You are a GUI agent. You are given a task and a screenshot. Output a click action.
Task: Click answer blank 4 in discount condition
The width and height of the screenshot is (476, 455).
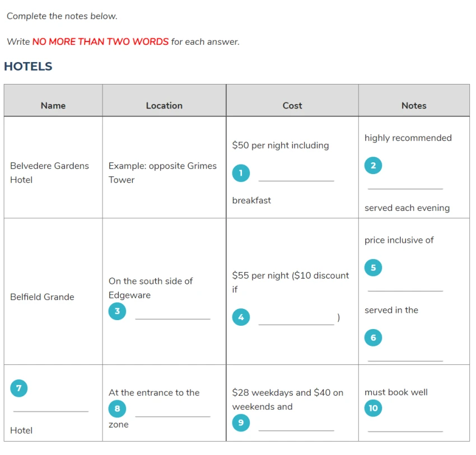[296, 320]
